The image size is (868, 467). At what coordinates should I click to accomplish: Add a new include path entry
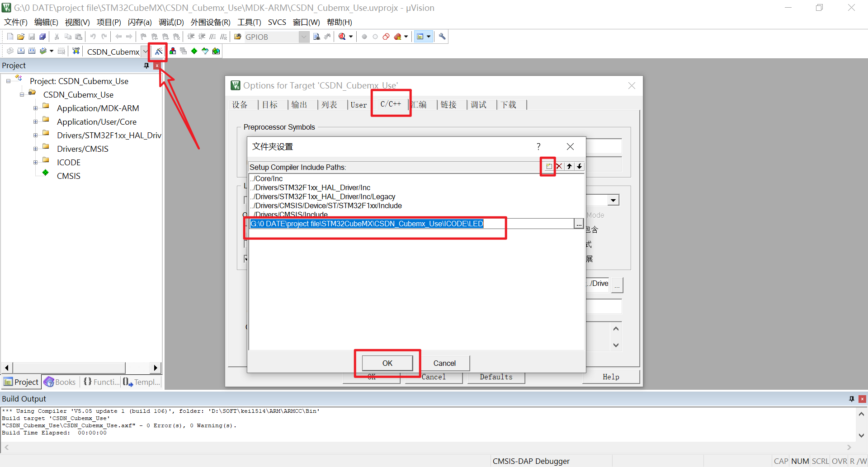point(549,167)
